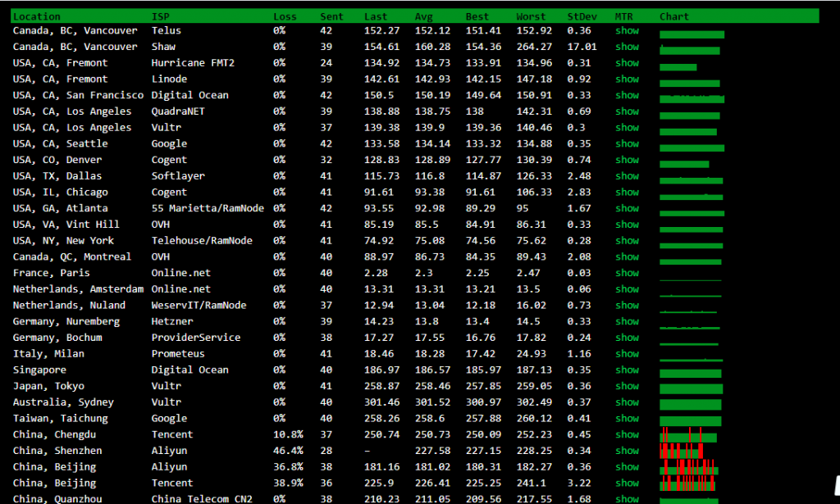Select the Avg column header

pos(423,16)
